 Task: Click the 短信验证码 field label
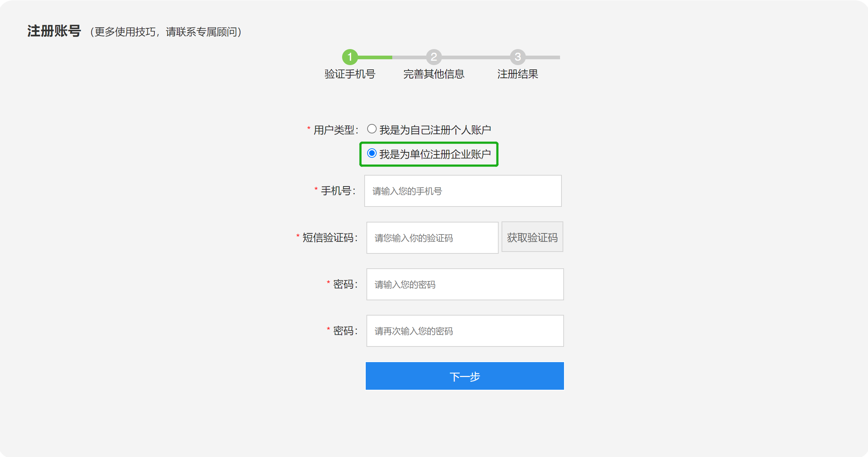click(328, 238)
